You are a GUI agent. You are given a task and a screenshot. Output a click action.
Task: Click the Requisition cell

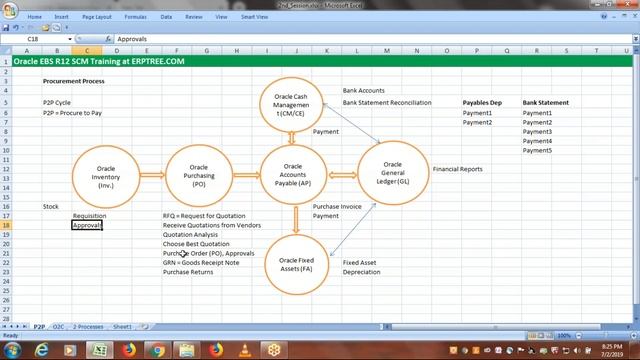point(89,216)
